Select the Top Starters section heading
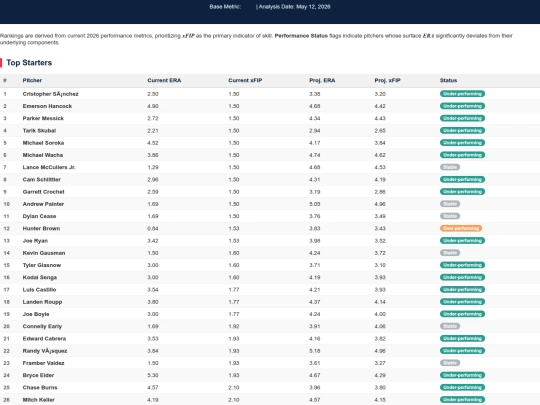The width and height of the screenshot is (540, 405). coord(29,63)
